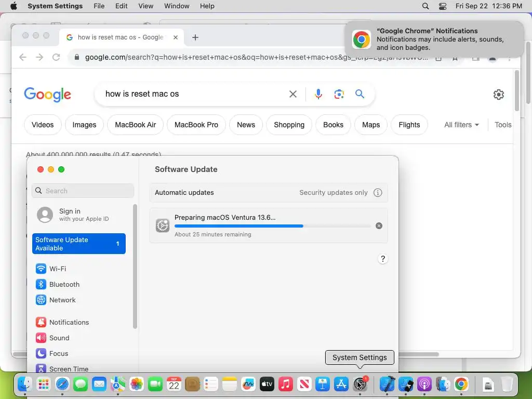This screenshot has width=532, height=399.
Task: Go back in Chrome
Action: click(23, 57)
